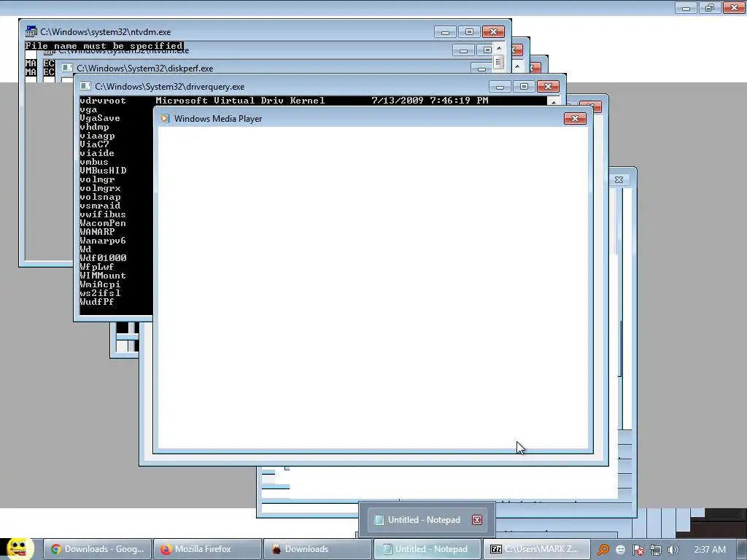Screen dimensions: 747x560
Task: Minimize the driverquery.exe window
Action: pos(500,87)
